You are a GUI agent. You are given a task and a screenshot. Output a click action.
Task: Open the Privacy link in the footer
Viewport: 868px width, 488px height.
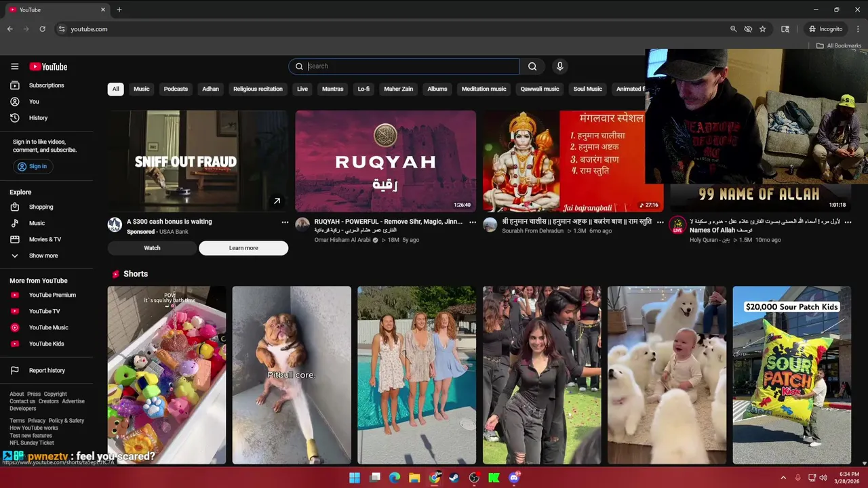pos(37,421)
